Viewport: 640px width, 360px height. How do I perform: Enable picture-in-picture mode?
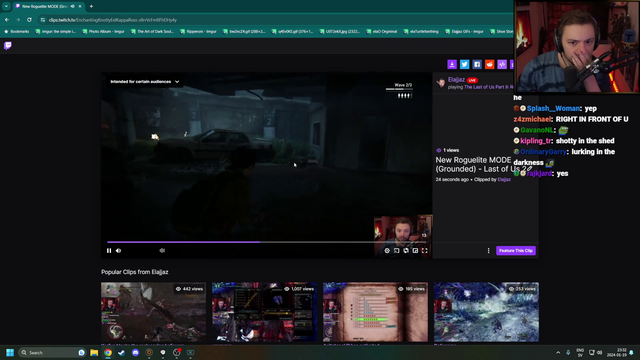(415, 251)
